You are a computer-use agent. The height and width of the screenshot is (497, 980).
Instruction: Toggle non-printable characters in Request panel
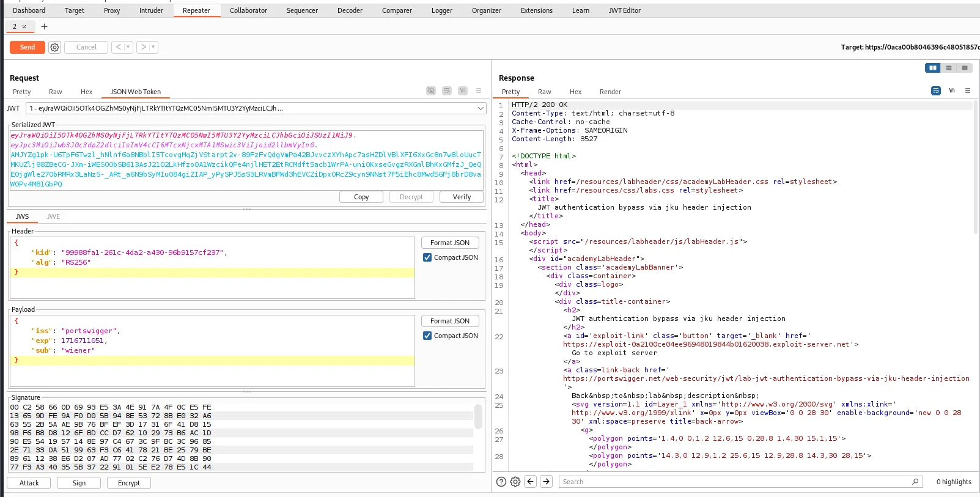pos(463,90)
